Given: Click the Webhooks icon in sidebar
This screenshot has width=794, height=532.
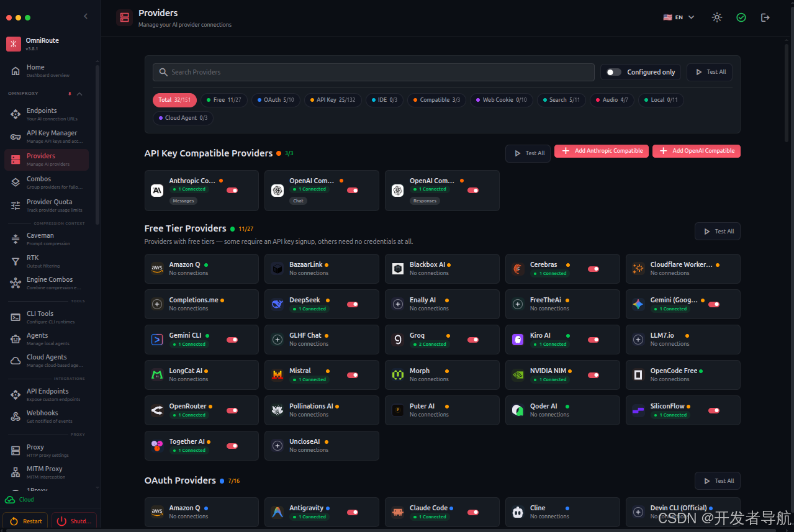Looking at the screenshot, I should (16, 417).
